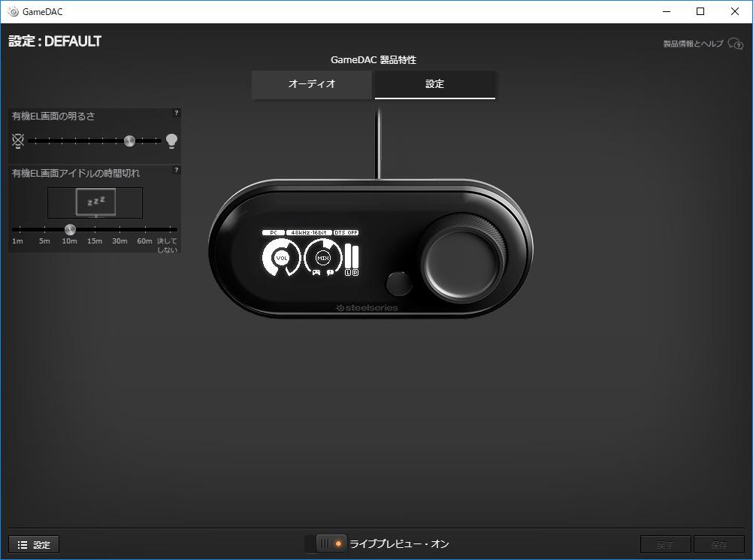The image size is (753, 560).
Task: Click the dim bulb icon for minimum brightness
Action: point(18,141)
